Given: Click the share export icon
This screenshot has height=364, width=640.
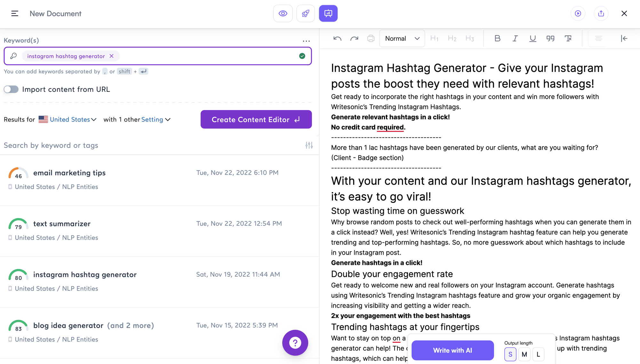Looking at the screenshot, I should click(x=601, y=13).
